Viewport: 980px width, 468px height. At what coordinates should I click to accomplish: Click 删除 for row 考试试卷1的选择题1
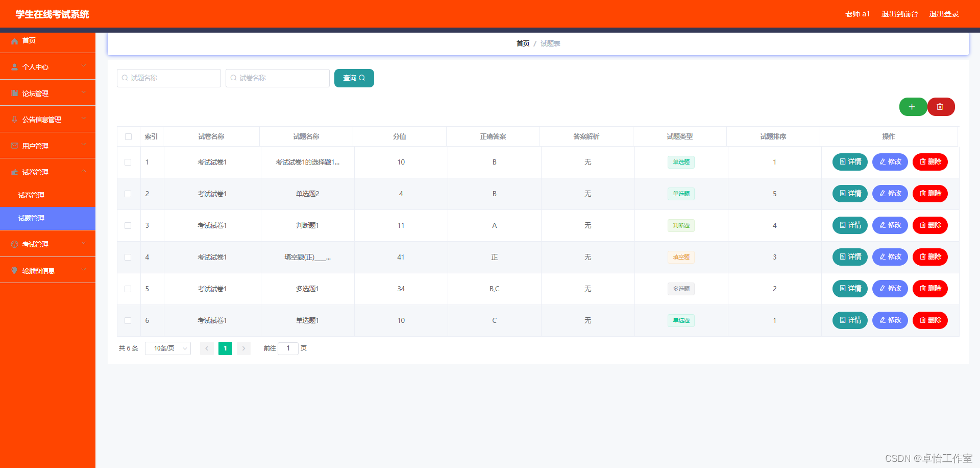pos(930,162)
